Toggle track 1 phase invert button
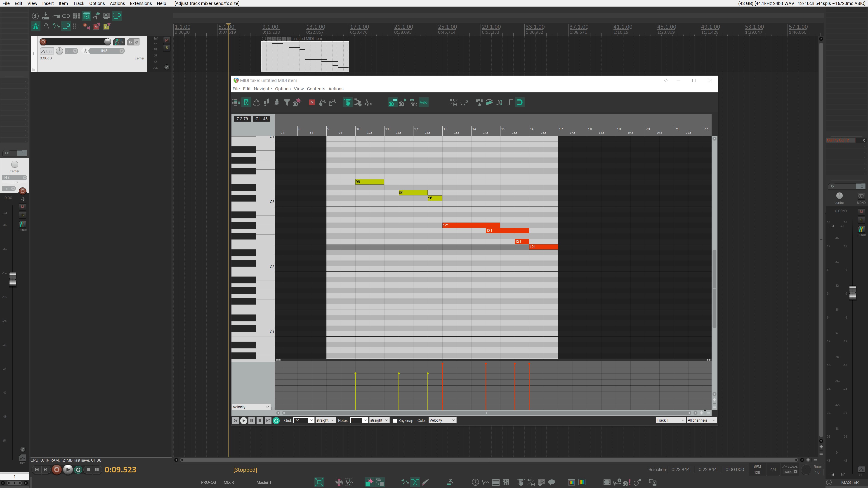Viewport: 868px width, 488px height. click(x=166, y=67)
